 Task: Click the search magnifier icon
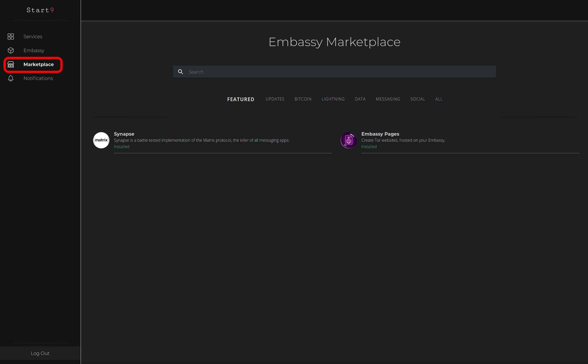180,72
